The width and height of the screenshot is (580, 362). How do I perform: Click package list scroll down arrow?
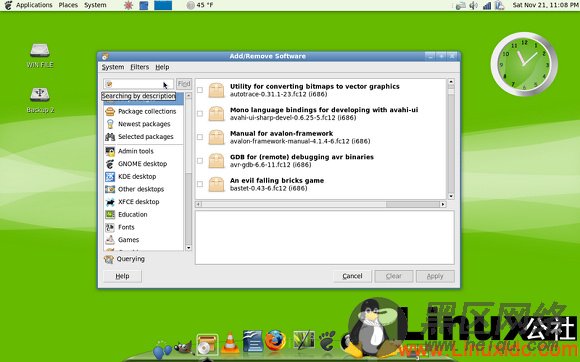coord(451,196)
